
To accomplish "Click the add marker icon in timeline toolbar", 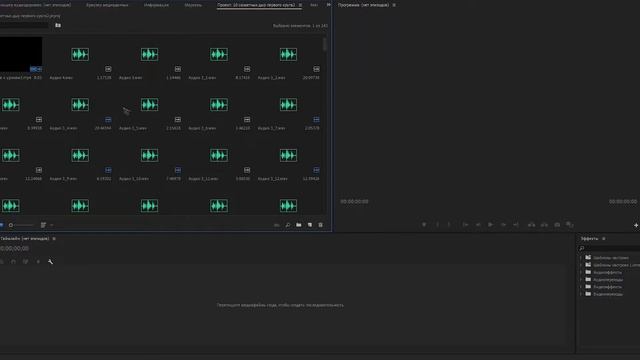I will pyautogui.click(x=38, y=262).
